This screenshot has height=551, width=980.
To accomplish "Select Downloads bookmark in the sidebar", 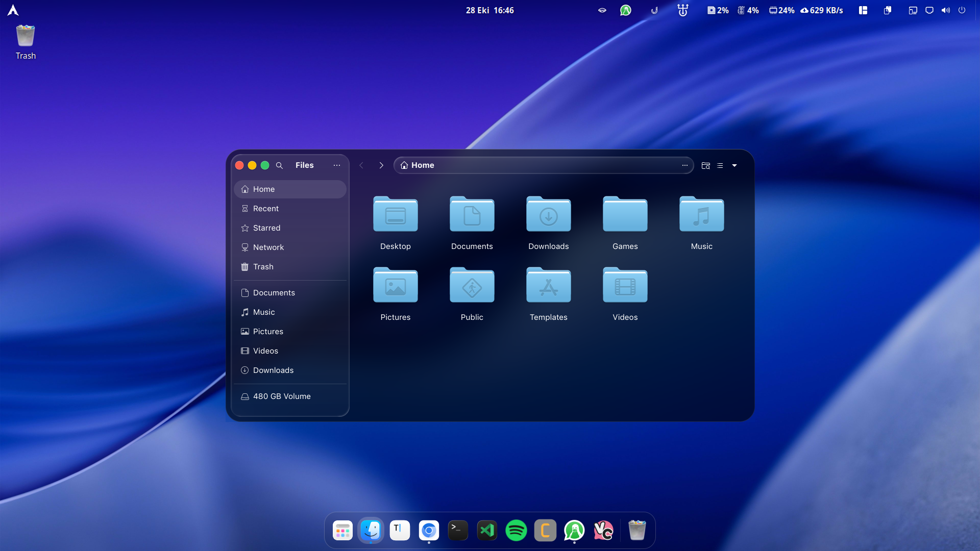I will click(x=290, y=370).
